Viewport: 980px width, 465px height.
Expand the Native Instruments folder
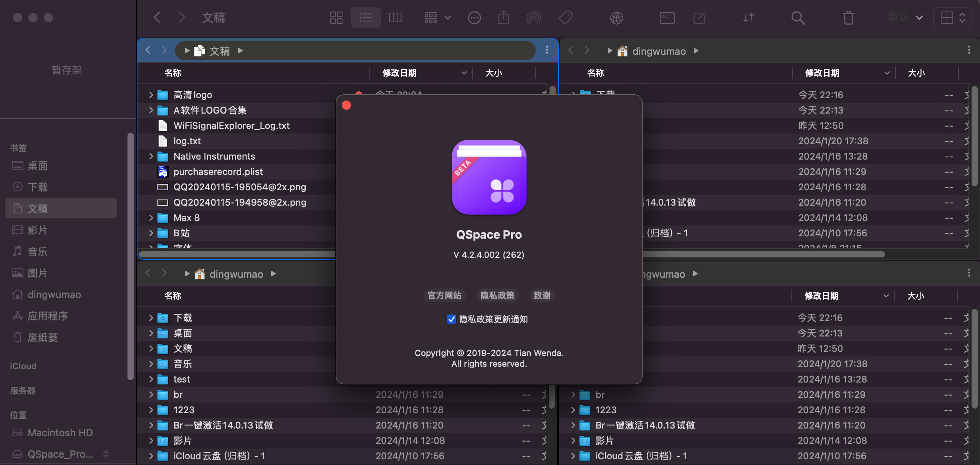point(151,156)
